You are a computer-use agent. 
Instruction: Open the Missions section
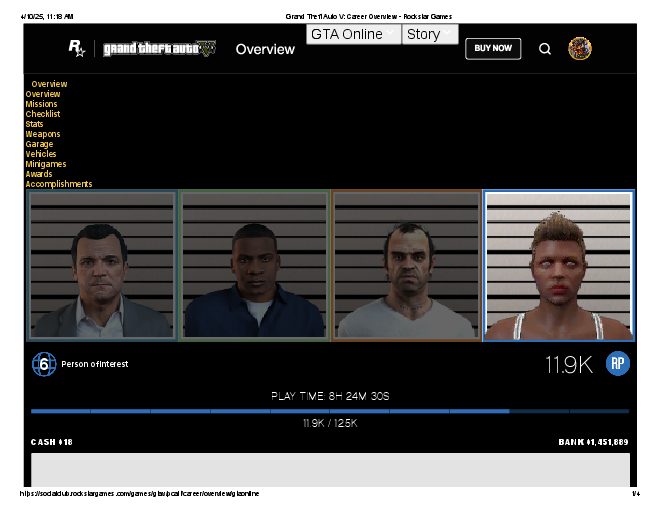pyautogui.click(x=41, y=104)
